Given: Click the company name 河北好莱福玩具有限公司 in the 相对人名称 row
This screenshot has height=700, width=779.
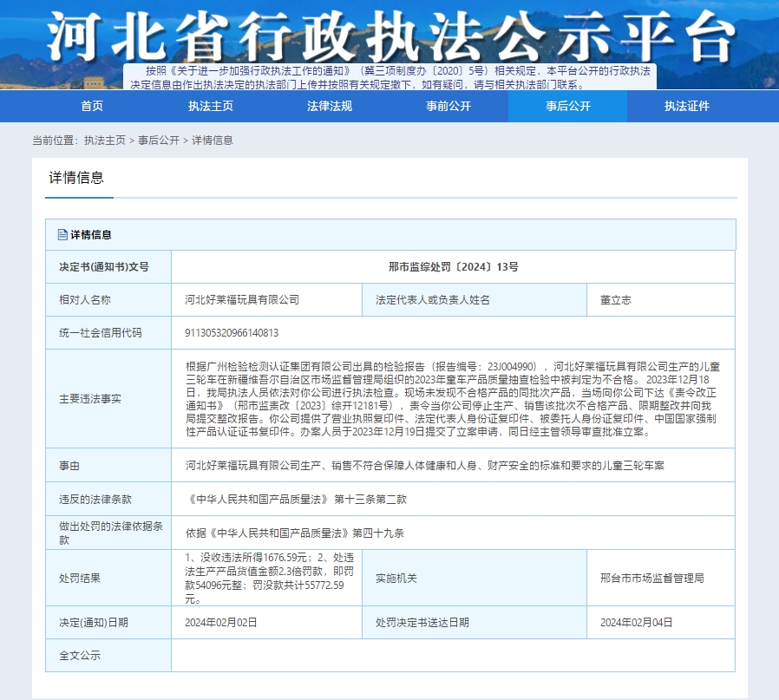Looking at the screenshot, I should tap(242, 299).
